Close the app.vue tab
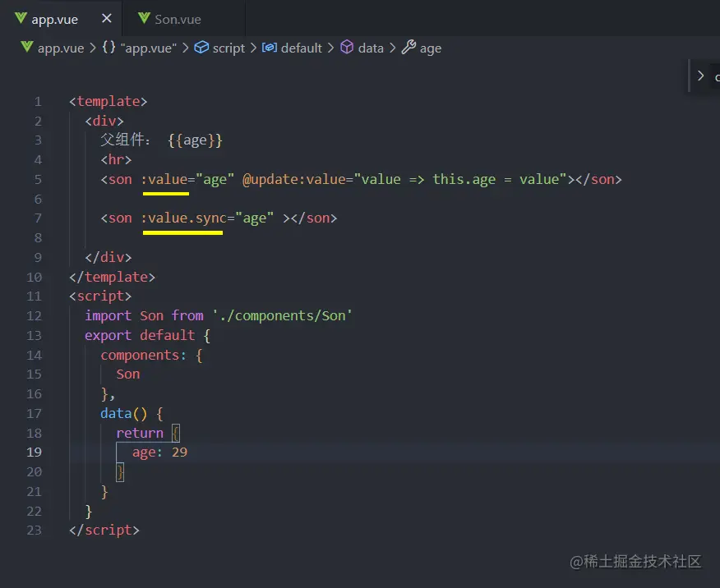The image size is (720, 588). (107, 18)
